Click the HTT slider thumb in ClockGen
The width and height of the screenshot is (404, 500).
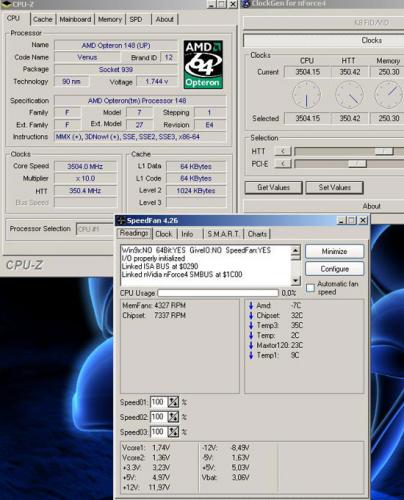(384, 151)
